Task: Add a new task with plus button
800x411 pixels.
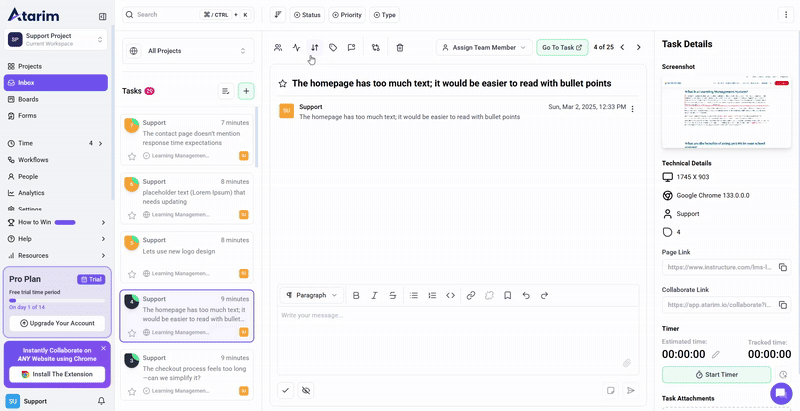Action: point(246,91)
